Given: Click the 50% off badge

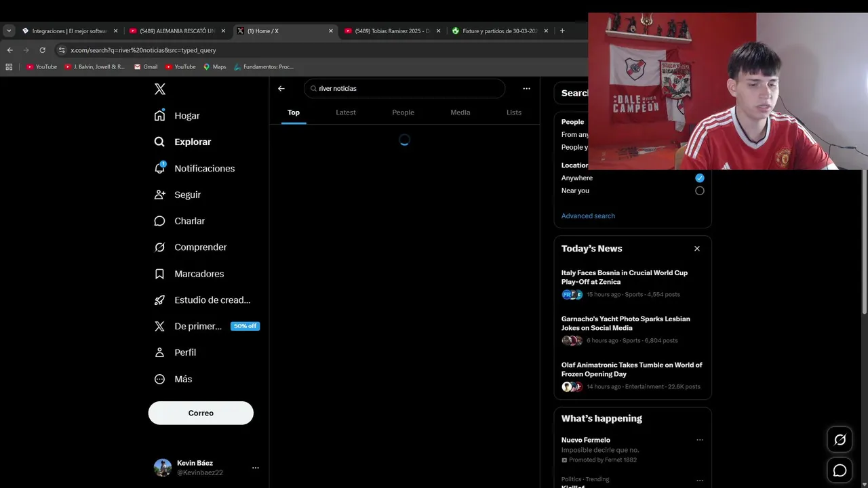Looking at the screenshot, I should (x=245, y=326).
